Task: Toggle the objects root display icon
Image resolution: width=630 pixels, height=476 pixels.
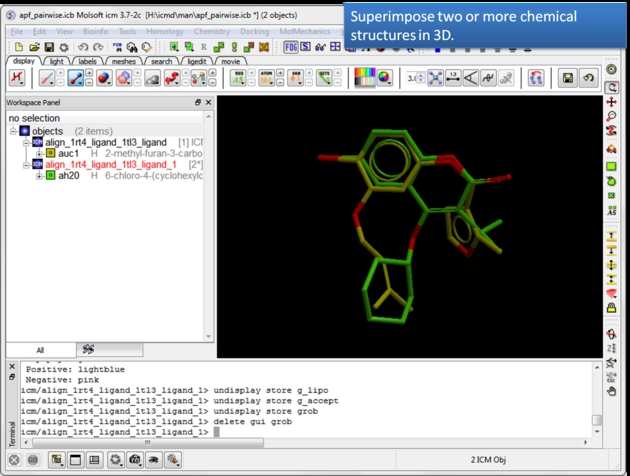Action: click(25, 131)
